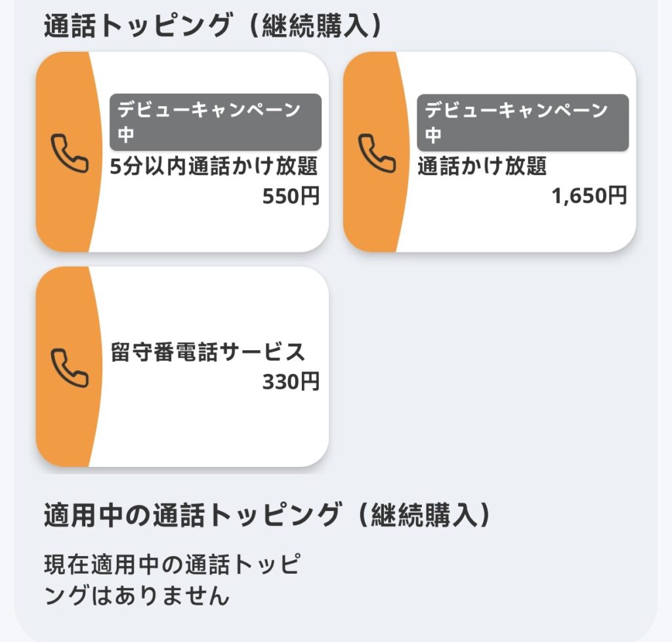
Task: Click the 330円 price label
Action: tap(291, 382)
